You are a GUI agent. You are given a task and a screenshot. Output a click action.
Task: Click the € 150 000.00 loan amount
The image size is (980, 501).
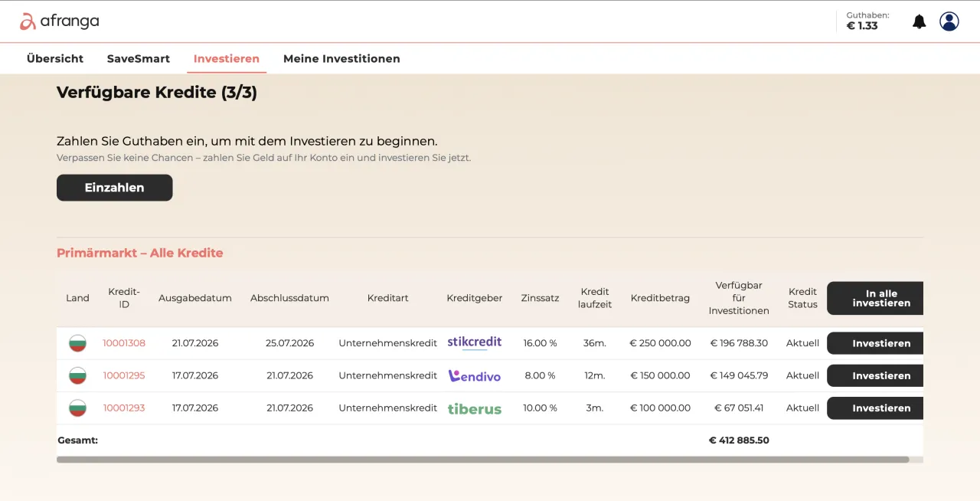tap(660, 375)
